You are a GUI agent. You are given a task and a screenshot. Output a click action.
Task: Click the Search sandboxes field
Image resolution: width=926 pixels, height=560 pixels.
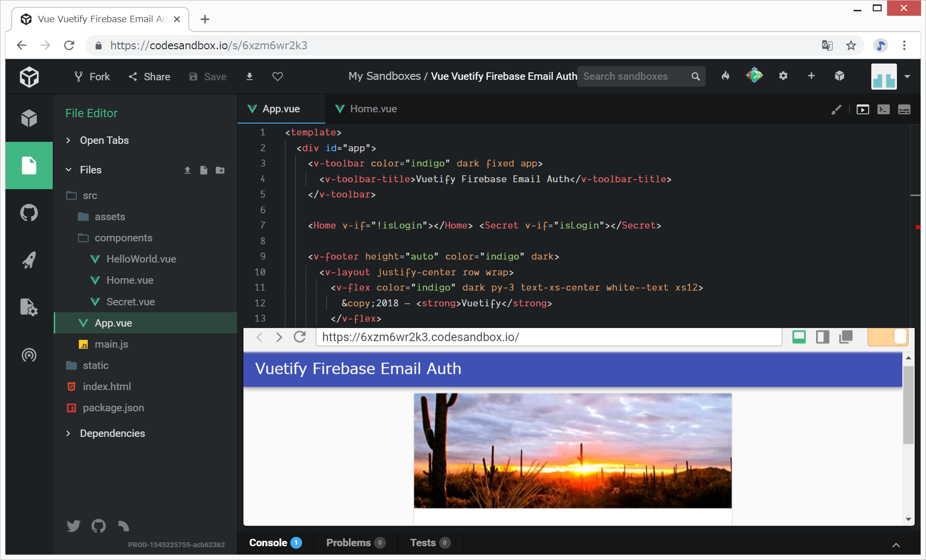click(633, 76)
